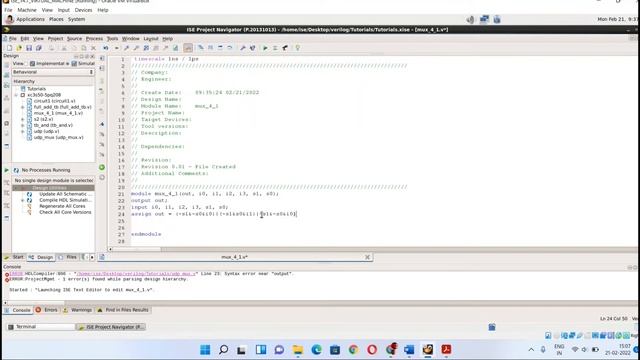
Task: Show hidden icons in the Windows system tray
Action: 531,350
